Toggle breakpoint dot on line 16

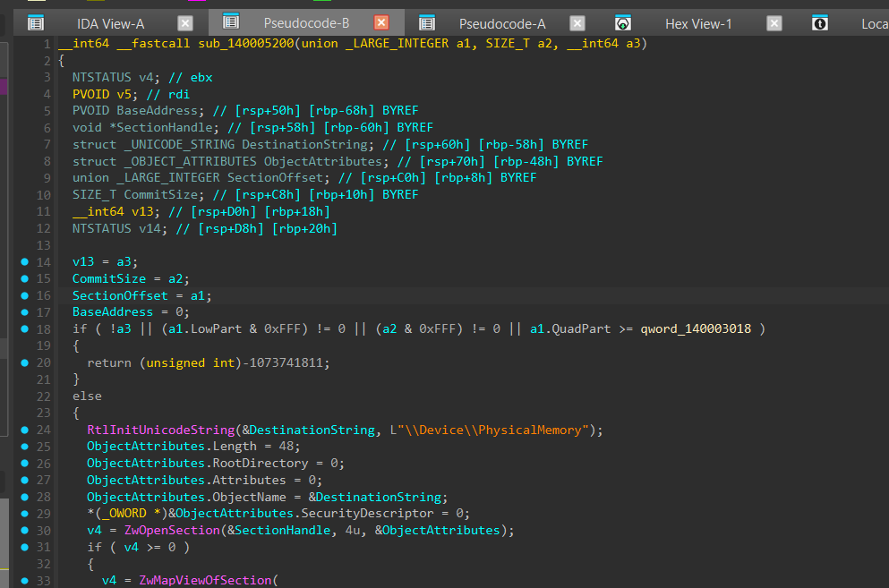click(24, 295)
